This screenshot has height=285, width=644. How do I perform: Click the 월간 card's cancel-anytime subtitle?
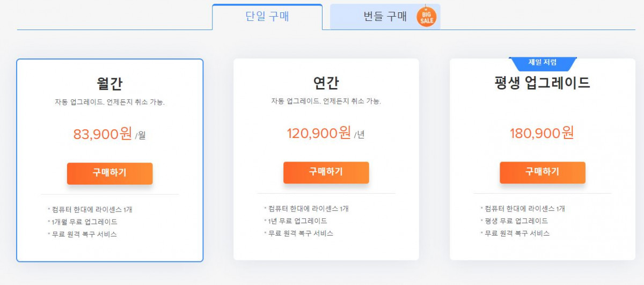tap(109, 102)
